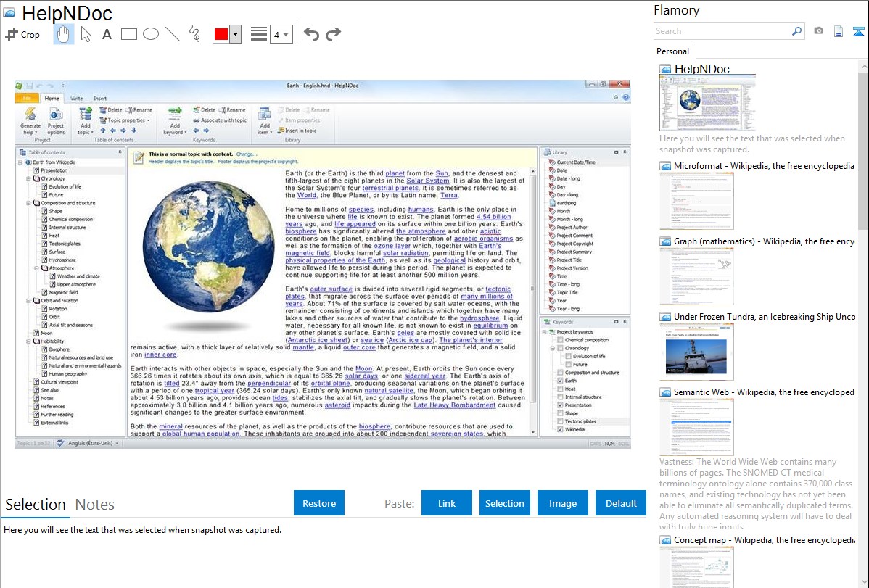Click the red color swatch
The width and height of the screenshot is (869, 588).
click(x=221, y=34)
